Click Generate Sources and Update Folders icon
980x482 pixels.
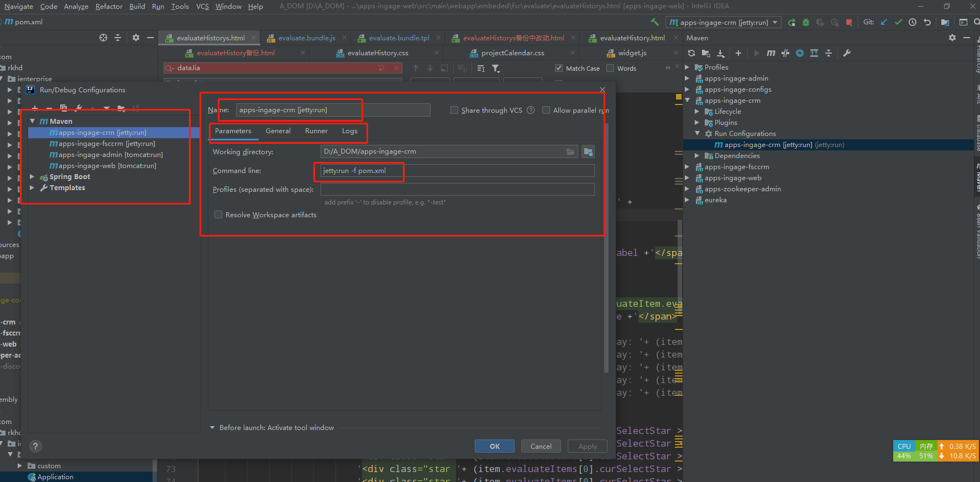point(706,53)
